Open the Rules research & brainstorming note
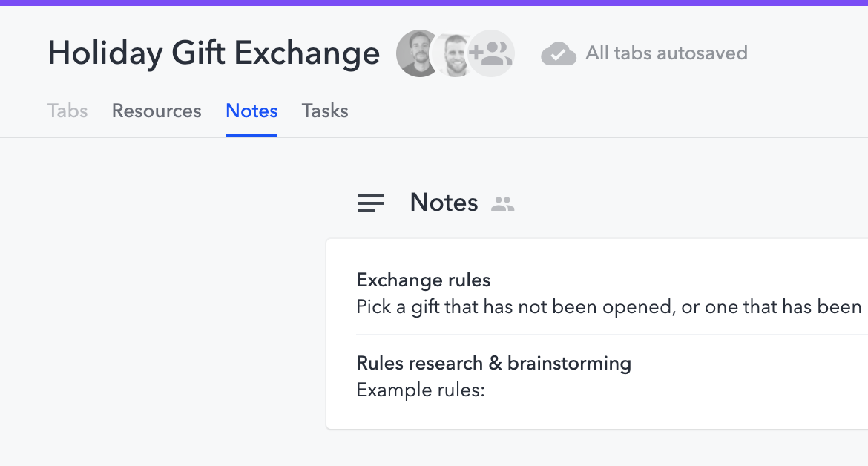Screen dimensions: 868x466 (493, 363)
